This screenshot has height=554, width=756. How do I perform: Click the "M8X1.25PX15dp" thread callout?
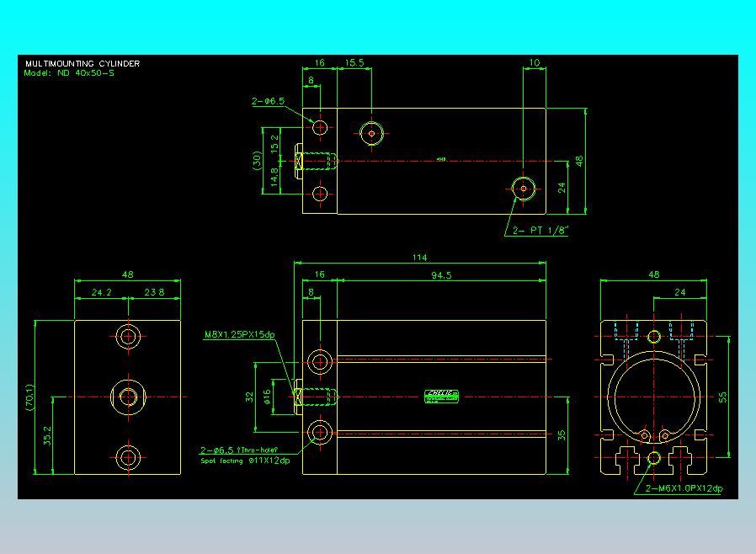tap(240, 334)
